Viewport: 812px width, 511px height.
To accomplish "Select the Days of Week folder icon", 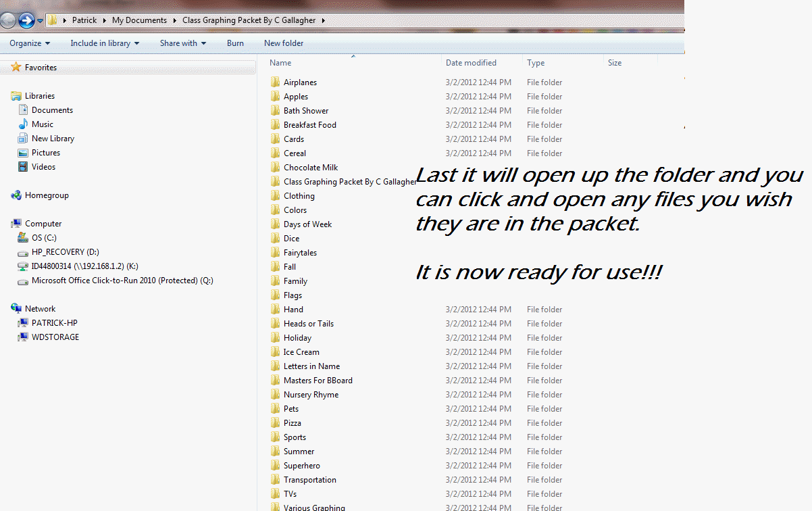I will click(275, 224).
